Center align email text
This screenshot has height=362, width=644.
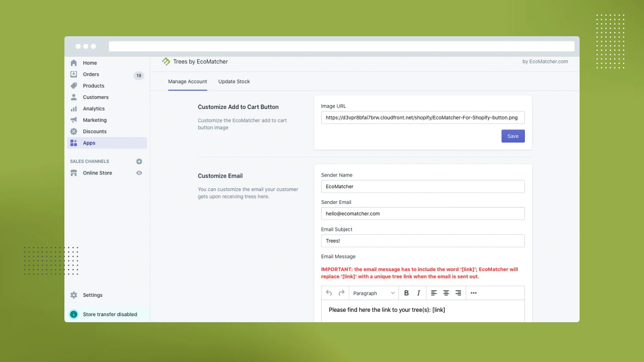coord(446,293)
